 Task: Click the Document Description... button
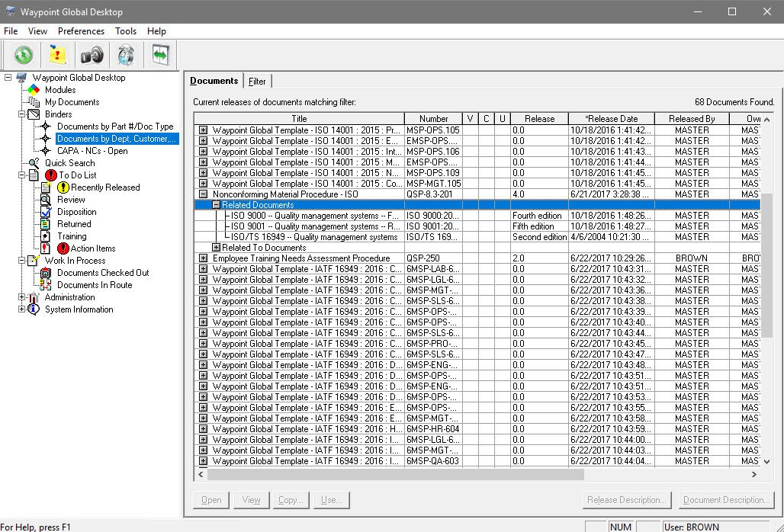coord(727,500)
